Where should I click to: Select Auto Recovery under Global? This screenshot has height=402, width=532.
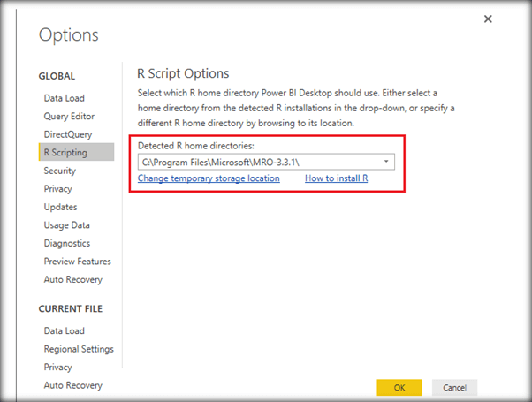(x=73, y=280)
